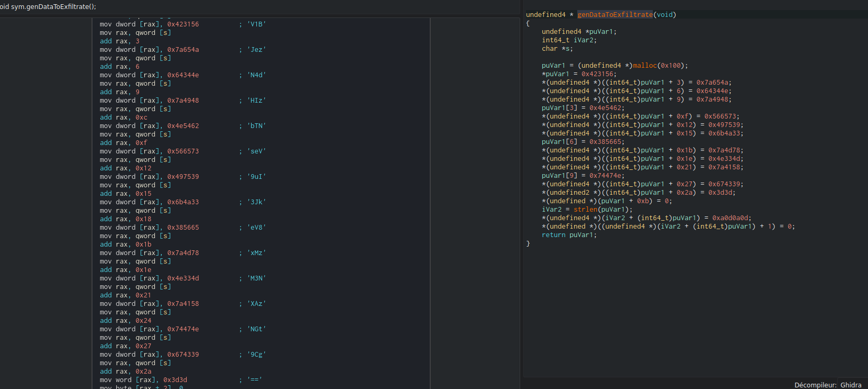868x389 pixels.
Task: Select the 'add rax, 0x18' instruction
Action: (x=125, y=219)
